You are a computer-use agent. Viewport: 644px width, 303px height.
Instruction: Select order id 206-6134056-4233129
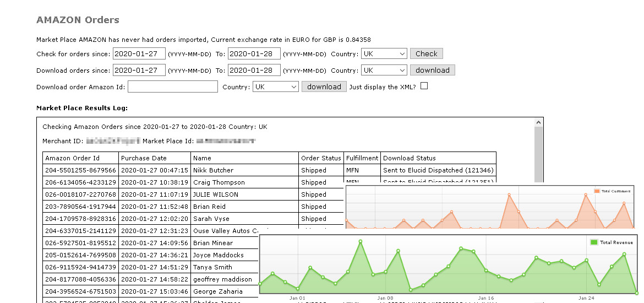[80, 182]
